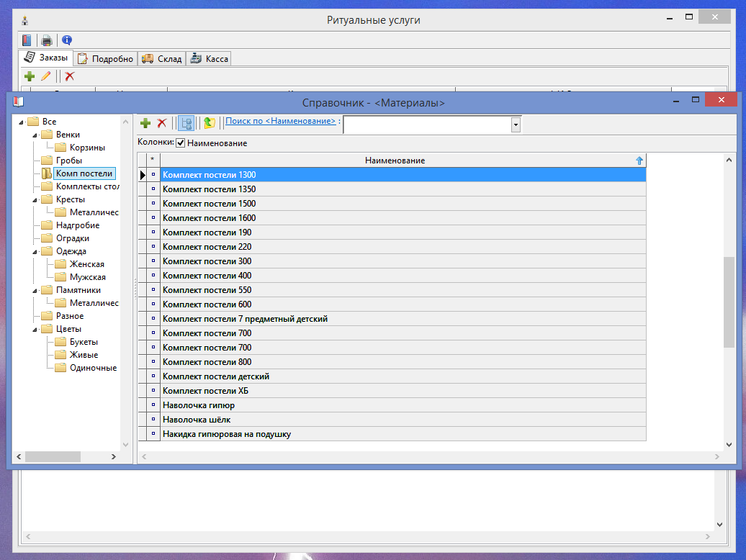Uncheck the Наименование column checkbox

click(180, 143)
